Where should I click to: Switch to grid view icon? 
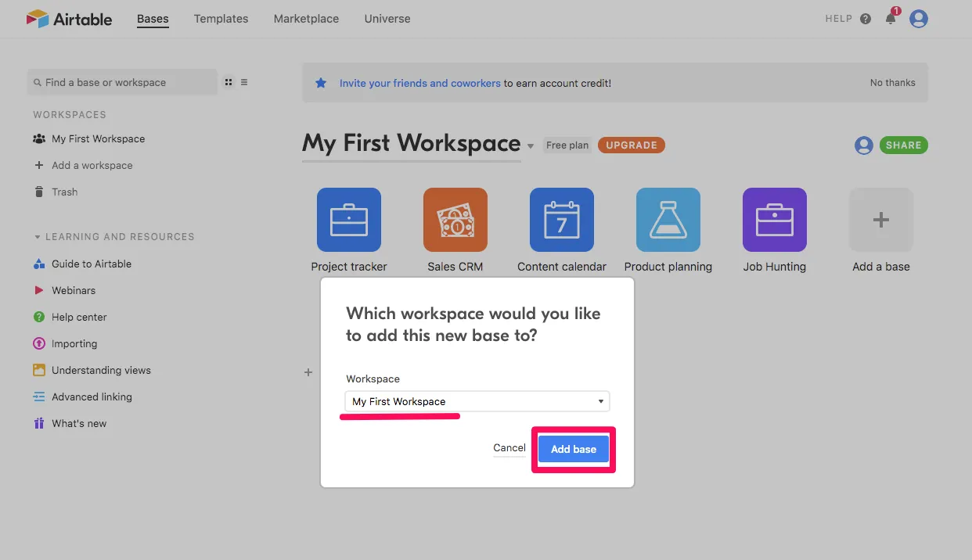click(x=229, y=82)
